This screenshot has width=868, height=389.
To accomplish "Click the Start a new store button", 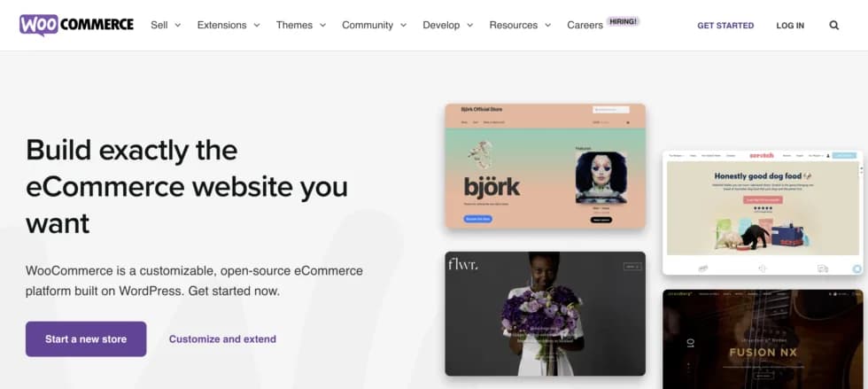I will point(86,339).
